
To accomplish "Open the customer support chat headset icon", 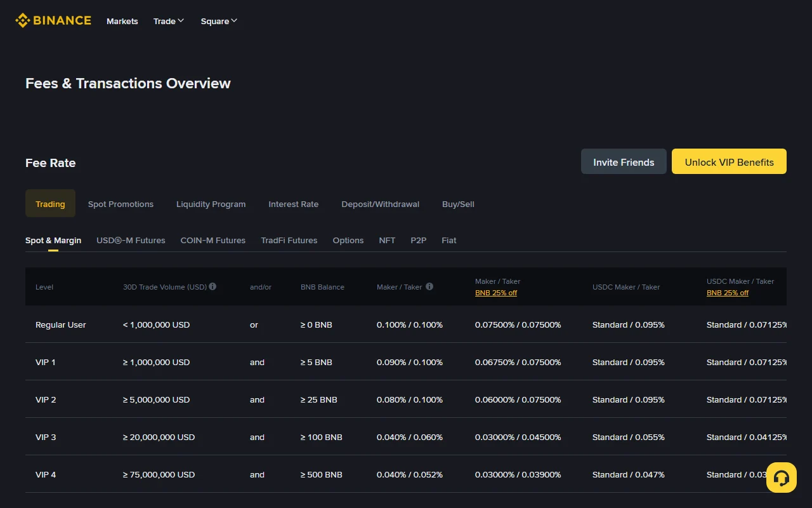I will pos(782,478).
